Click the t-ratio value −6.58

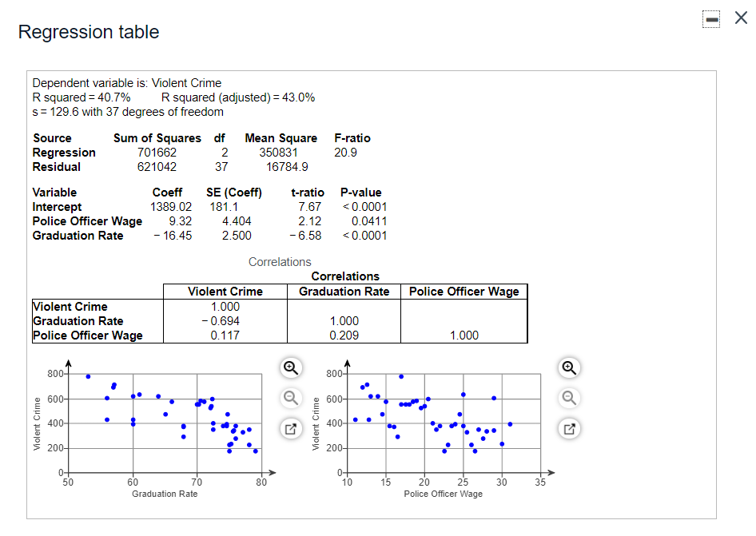(305, 236)
